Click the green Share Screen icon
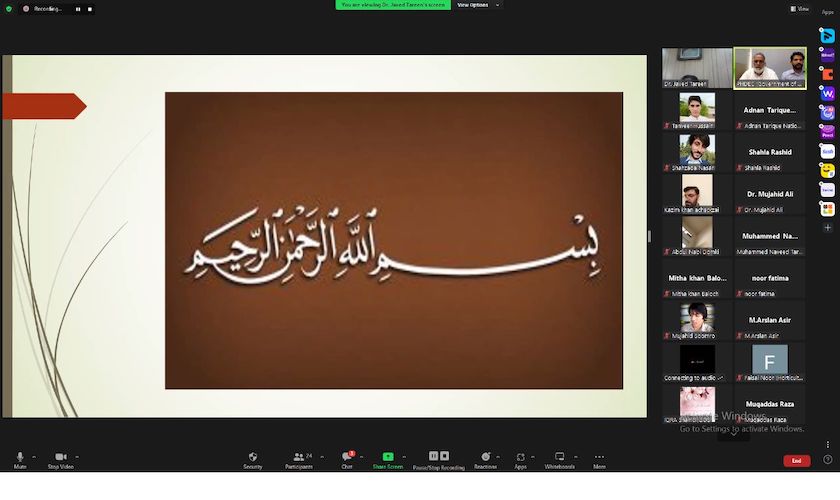 [388, 456]
